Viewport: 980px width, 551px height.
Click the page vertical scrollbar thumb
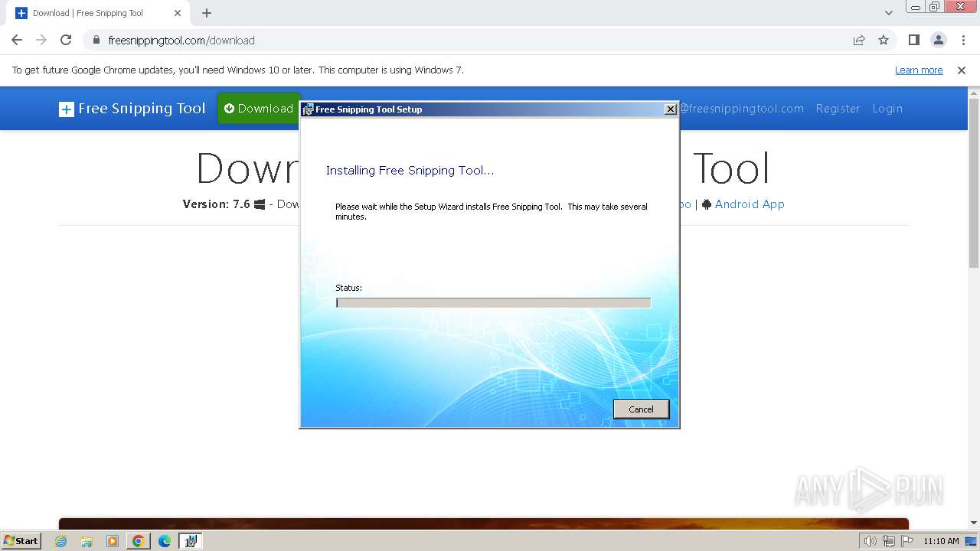coord(974,184)
